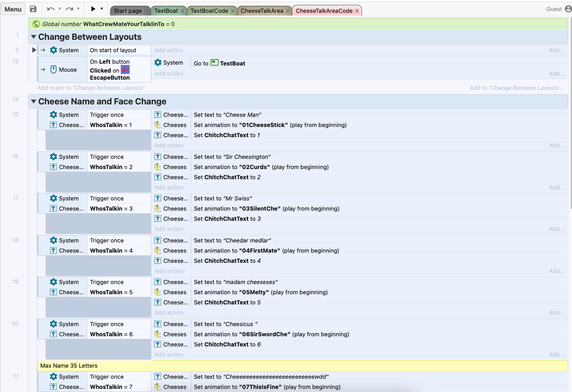
Task: Expand the On start of layout event
Action: 34,50
